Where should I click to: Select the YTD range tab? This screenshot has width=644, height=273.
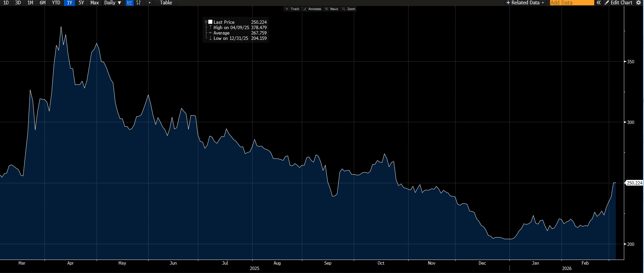56,3
